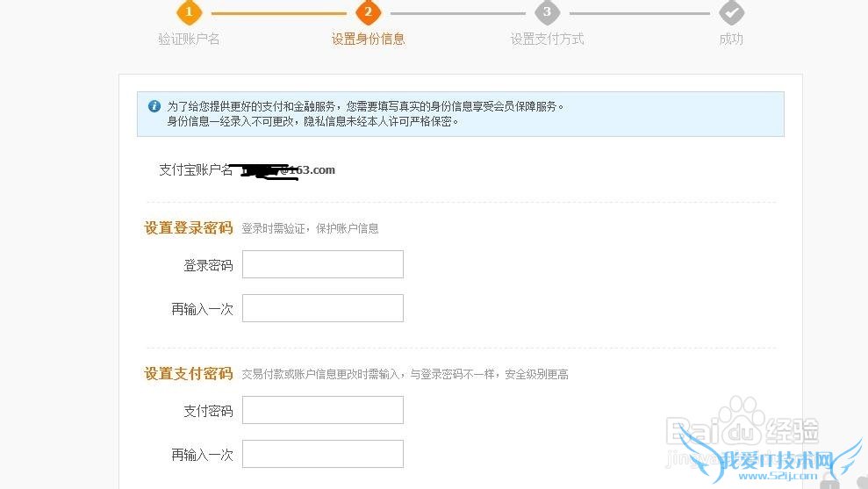Focus the 支付密码 input field
This screenshot has width=868, height=489.
[x=322, y=410]
